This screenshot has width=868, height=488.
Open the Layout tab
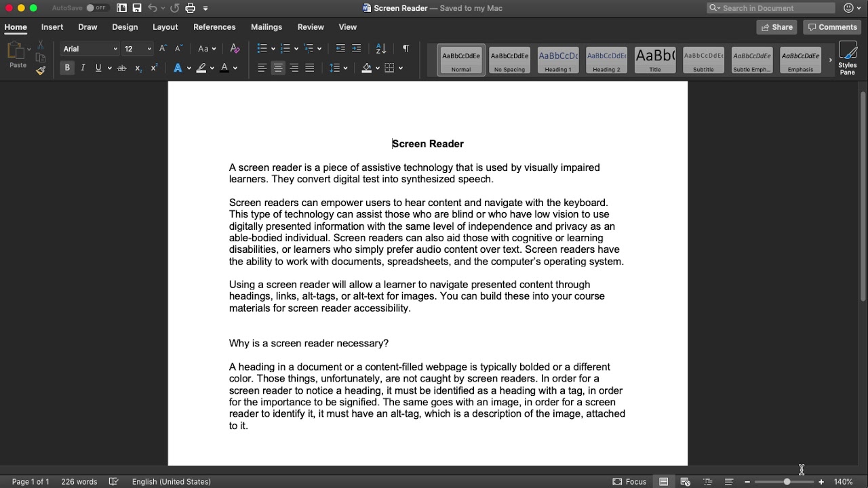click(165, 27)
